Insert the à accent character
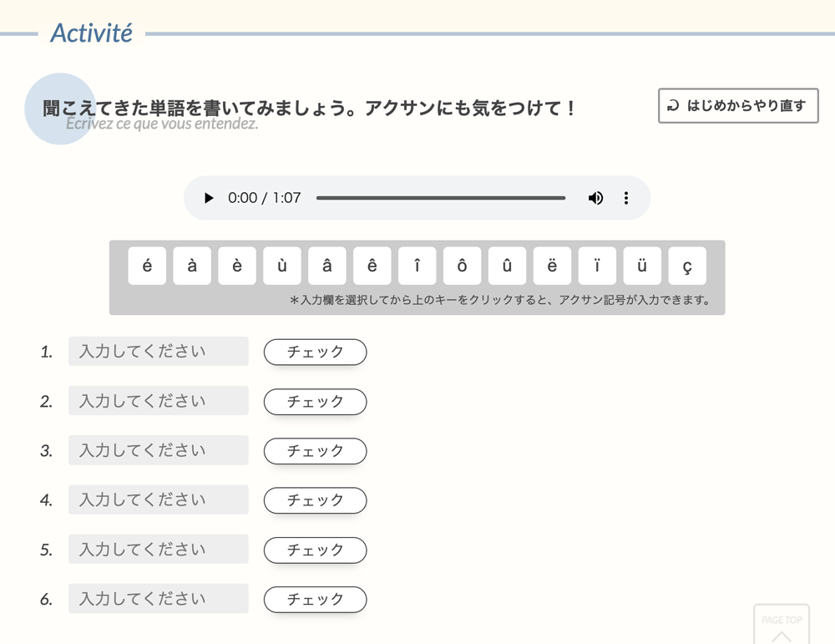This screenshot has width=835, height=644. tap(192, 266)
